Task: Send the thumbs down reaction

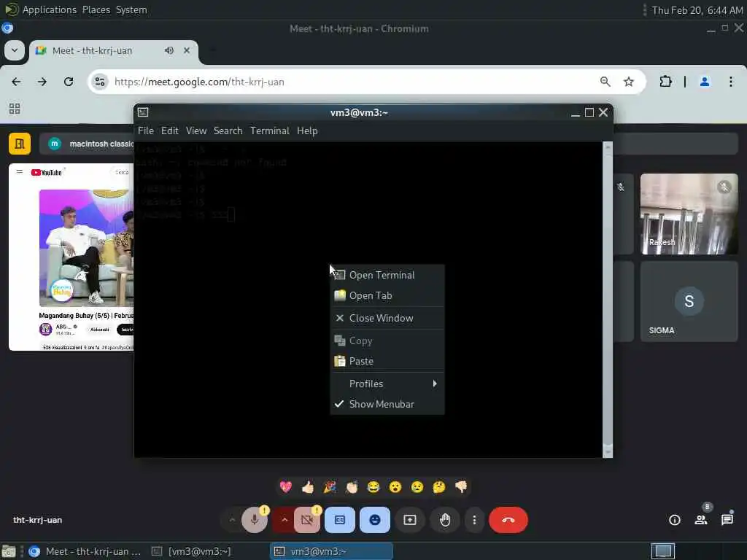Action: (461, 486)
